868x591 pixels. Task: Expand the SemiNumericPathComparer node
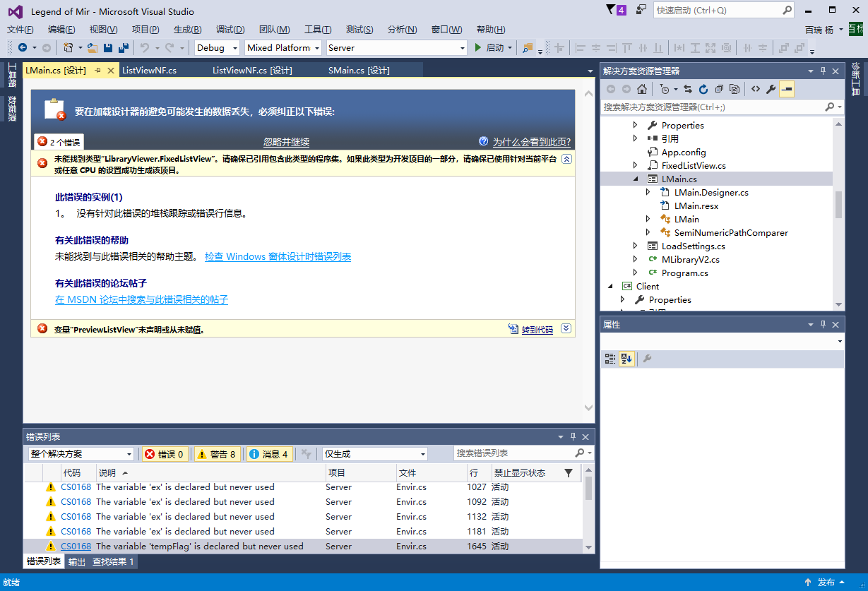(648, 232)
